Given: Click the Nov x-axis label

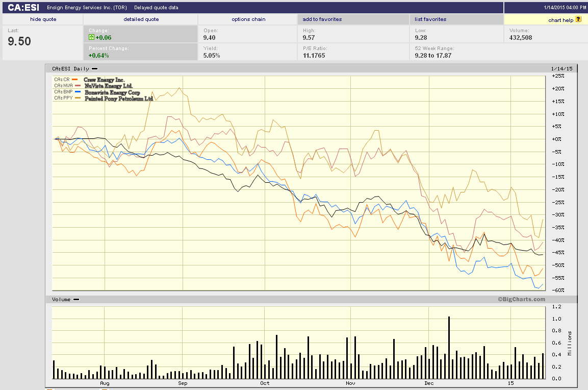Looking at the screenshot, I should click(350, 383).
